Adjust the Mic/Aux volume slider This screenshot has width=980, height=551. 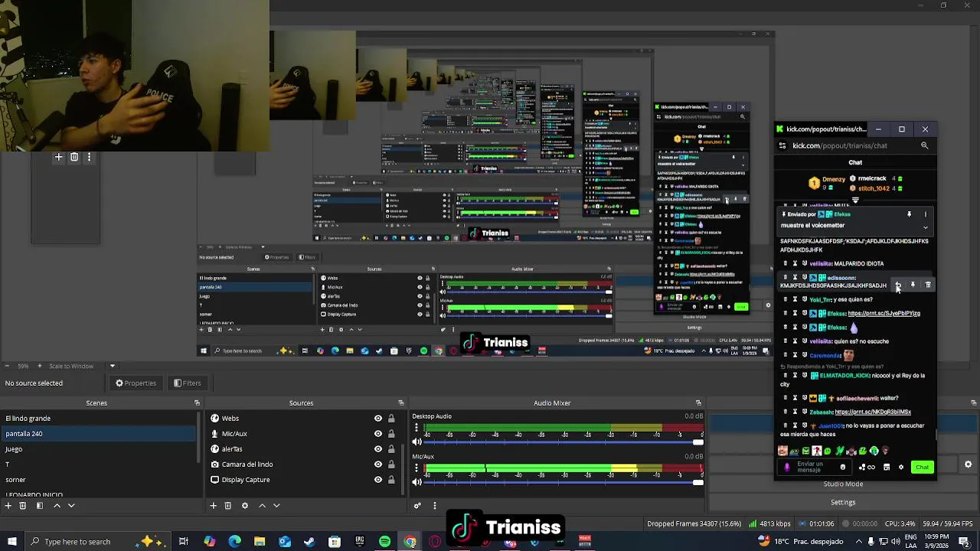[x=563, y=482]
